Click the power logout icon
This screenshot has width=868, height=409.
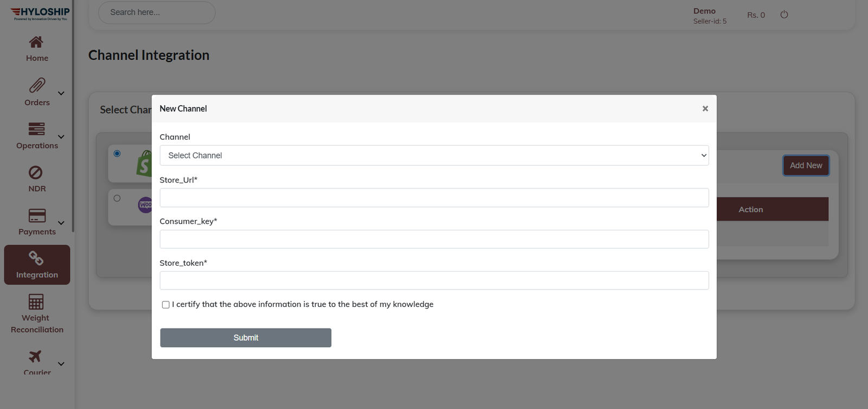click(784, 15)
